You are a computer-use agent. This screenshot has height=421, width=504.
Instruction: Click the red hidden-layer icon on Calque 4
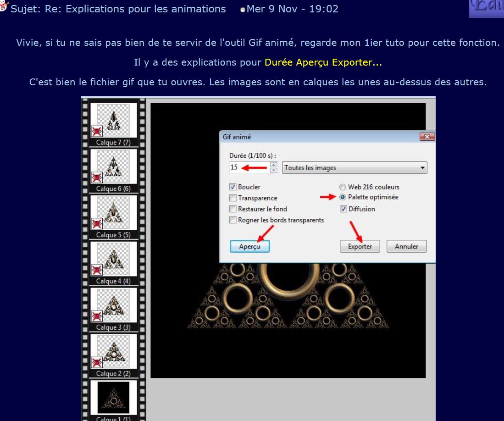[97, 270]
